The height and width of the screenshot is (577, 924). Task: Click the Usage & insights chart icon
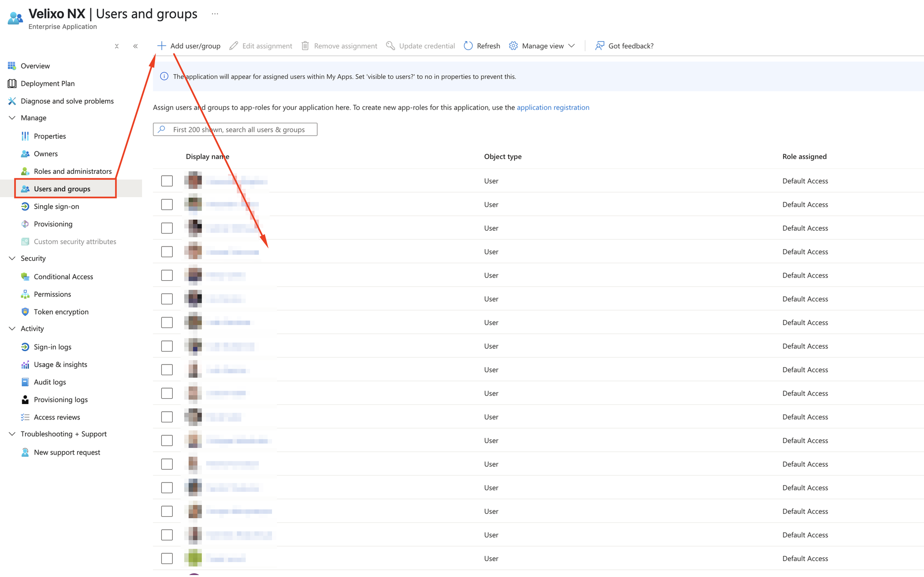(x=25, y=365)
